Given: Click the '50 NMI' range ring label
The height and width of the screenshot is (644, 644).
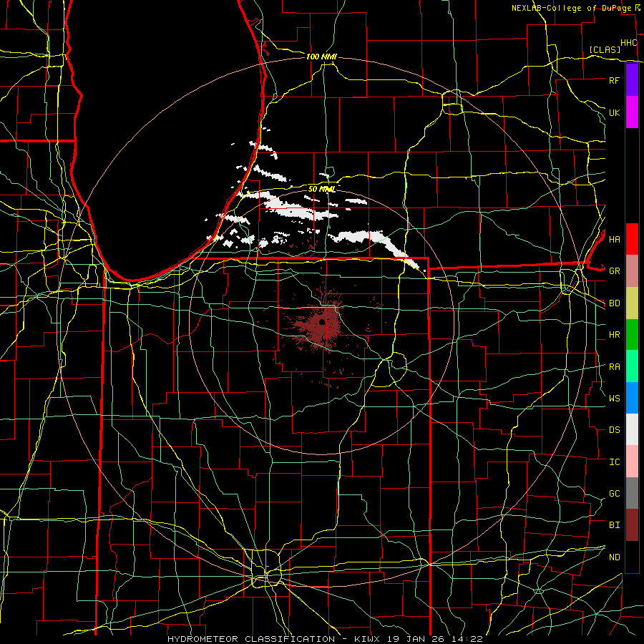Looking at the screenshot, I should point(321,189).
